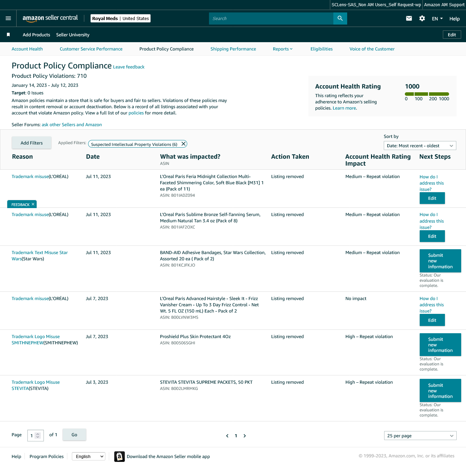Click current page number 1 in pagination
The width and height of the screenshot is (466, 476).
236,436
